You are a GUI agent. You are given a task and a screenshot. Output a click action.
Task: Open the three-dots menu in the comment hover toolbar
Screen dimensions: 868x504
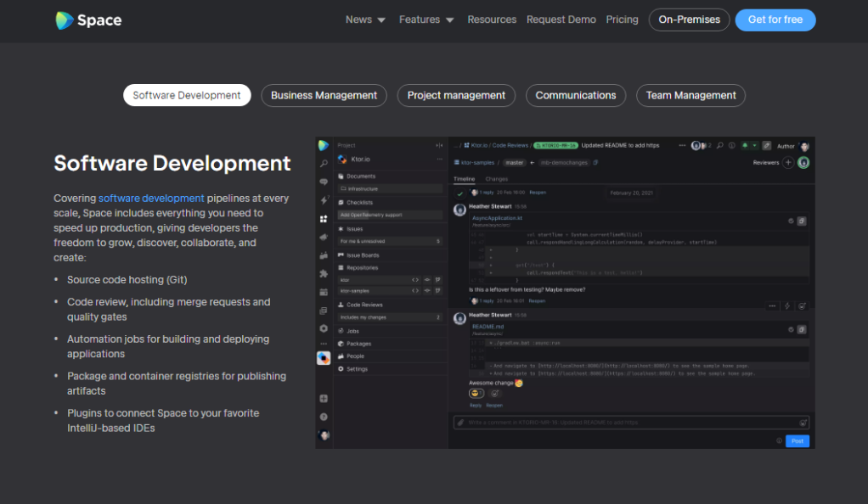coord(772,306)
